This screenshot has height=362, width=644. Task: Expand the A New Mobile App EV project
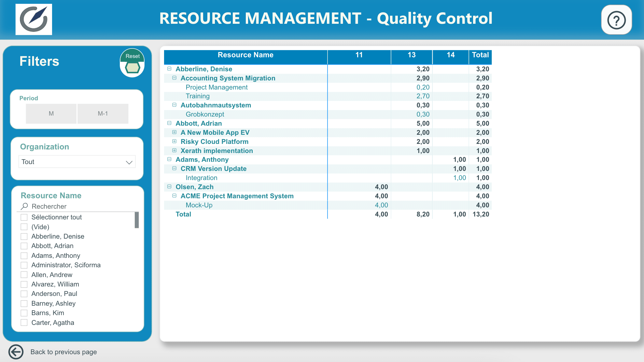click(174, 132)
